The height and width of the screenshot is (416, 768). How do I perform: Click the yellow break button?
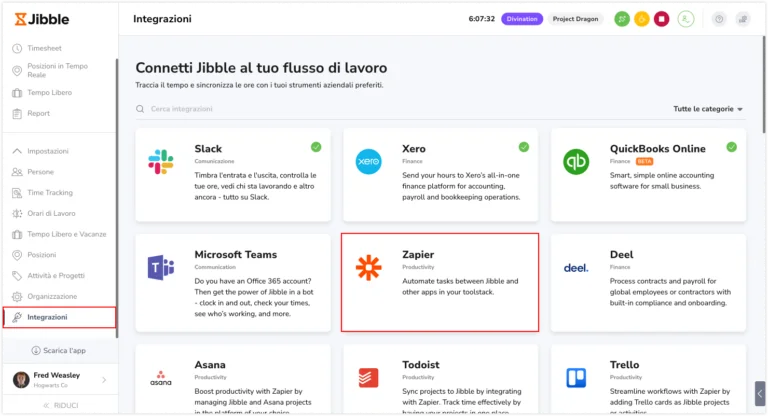tap(642, 19)
